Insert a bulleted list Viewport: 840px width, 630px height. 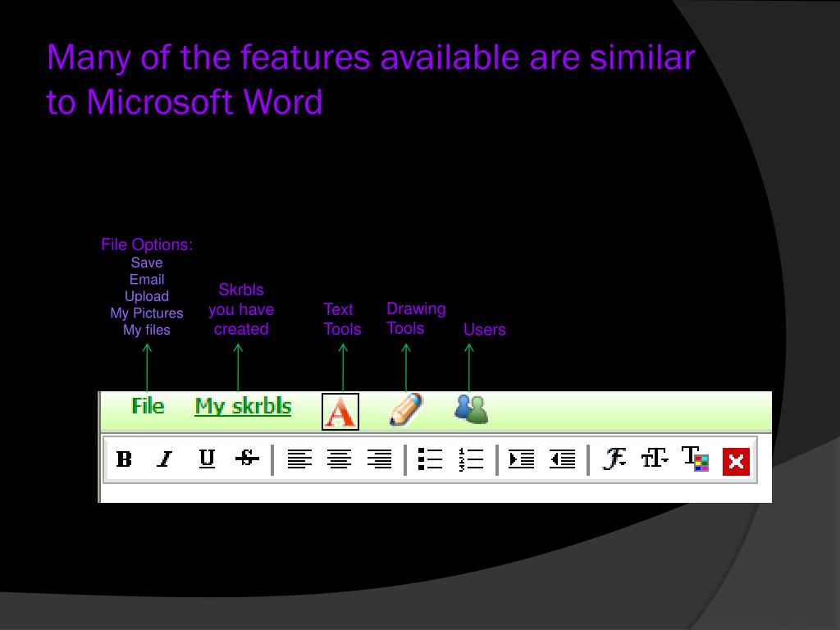pyautogui.click(x=430, y=459)
